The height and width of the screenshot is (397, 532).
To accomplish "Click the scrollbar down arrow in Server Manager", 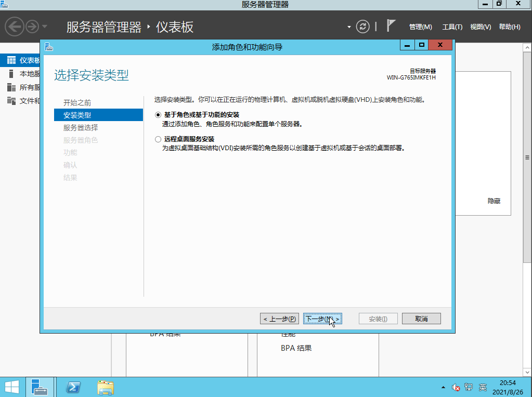I will [x=527, y=372].
